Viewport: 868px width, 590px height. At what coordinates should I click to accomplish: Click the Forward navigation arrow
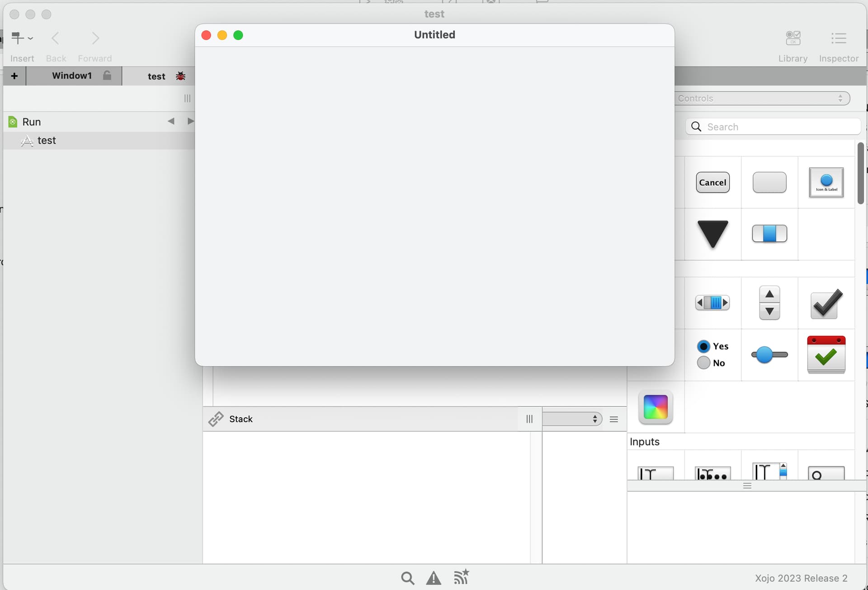[x=95, y=38]
